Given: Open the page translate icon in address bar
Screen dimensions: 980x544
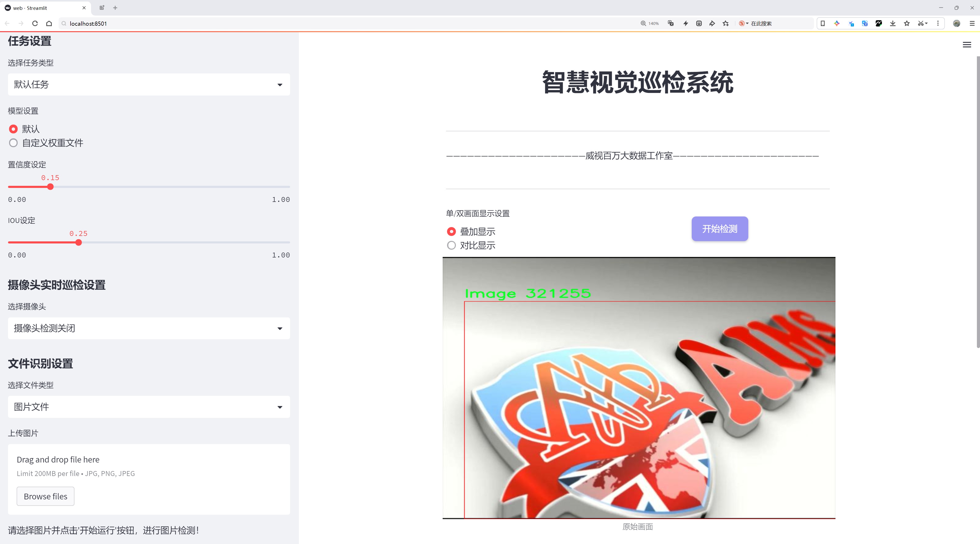Looking at the screenshot, I should [671, 24].
